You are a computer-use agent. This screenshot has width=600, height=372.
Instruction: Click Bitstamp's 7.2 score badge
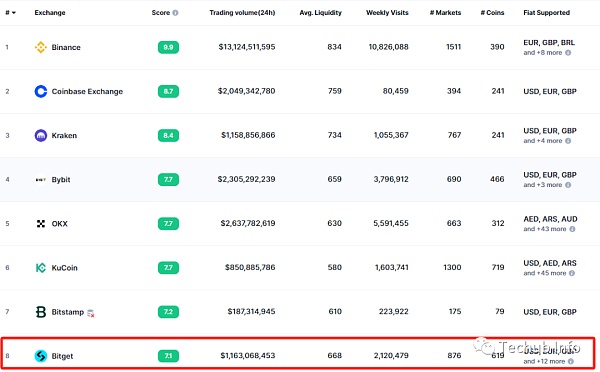click(x=168, y=312)
